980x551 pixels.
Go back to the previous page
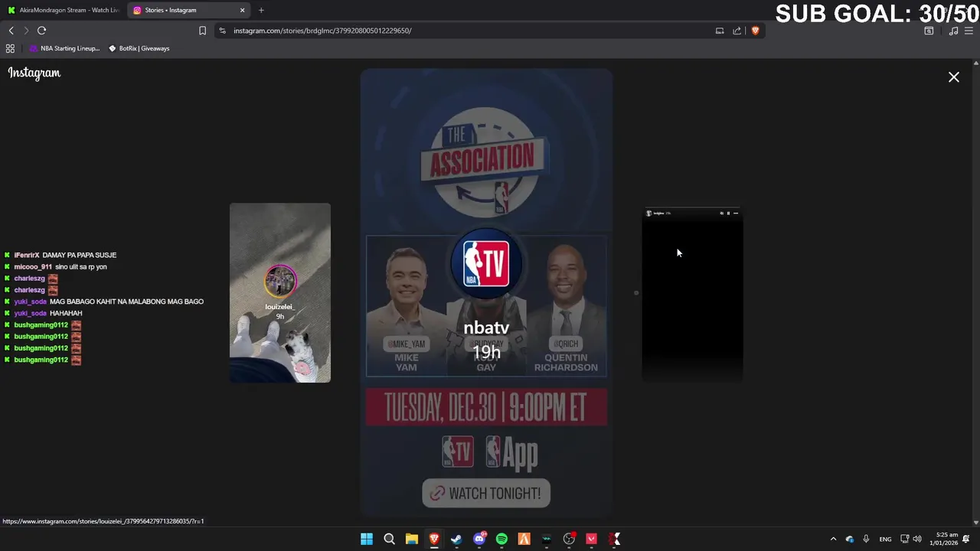pos(11,31)
